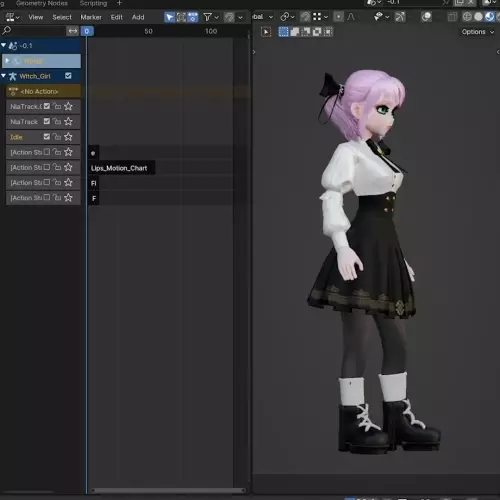
Task: Open the proportional editing falloff curve
Action: tap(351, 17)
